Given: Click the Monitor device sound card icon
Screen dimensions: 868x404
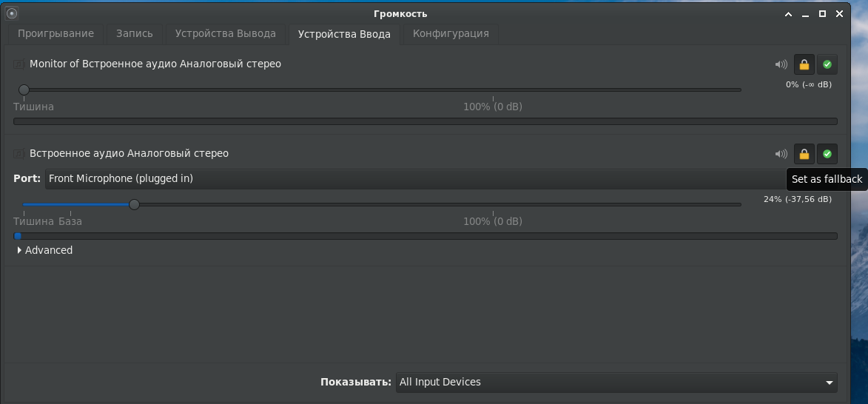Looking at the screenshot, I should (x=18, y=64).
